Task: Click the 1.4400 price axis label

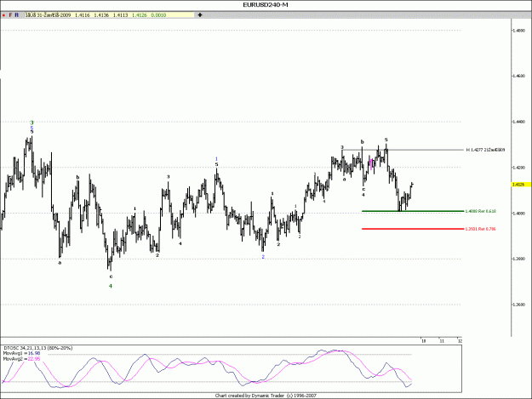Action: pos(519,122)
